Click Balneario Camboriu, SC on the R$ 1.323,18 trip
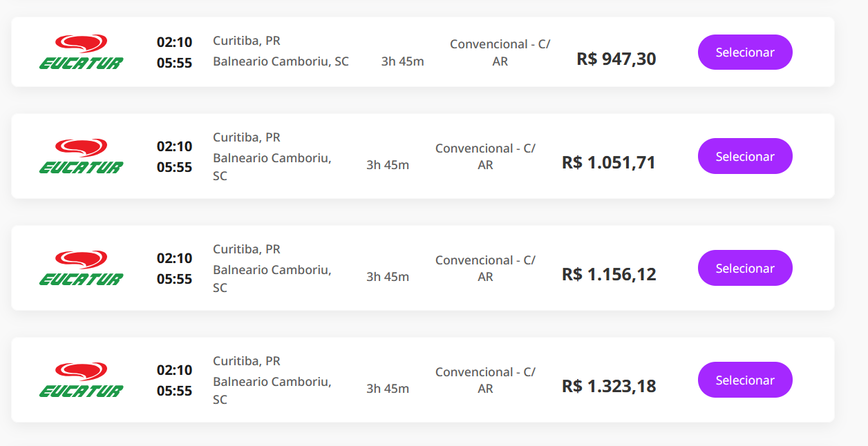This screenshot has height=446, width=868. [272, 390]
